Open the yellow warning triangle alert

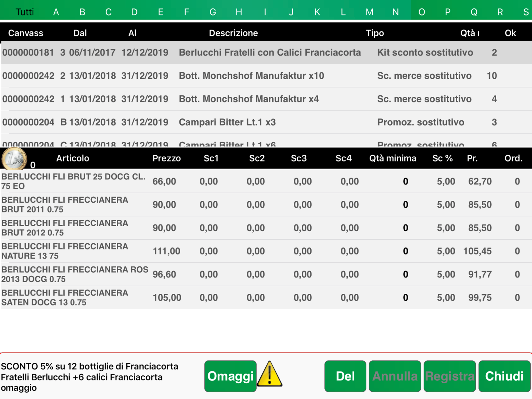coord(270,374)
